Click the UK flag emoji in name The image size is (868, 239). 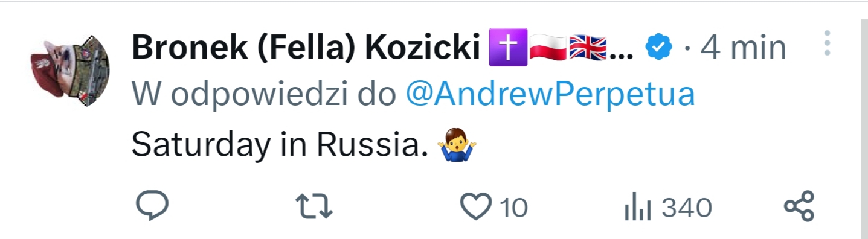point(589,47)
